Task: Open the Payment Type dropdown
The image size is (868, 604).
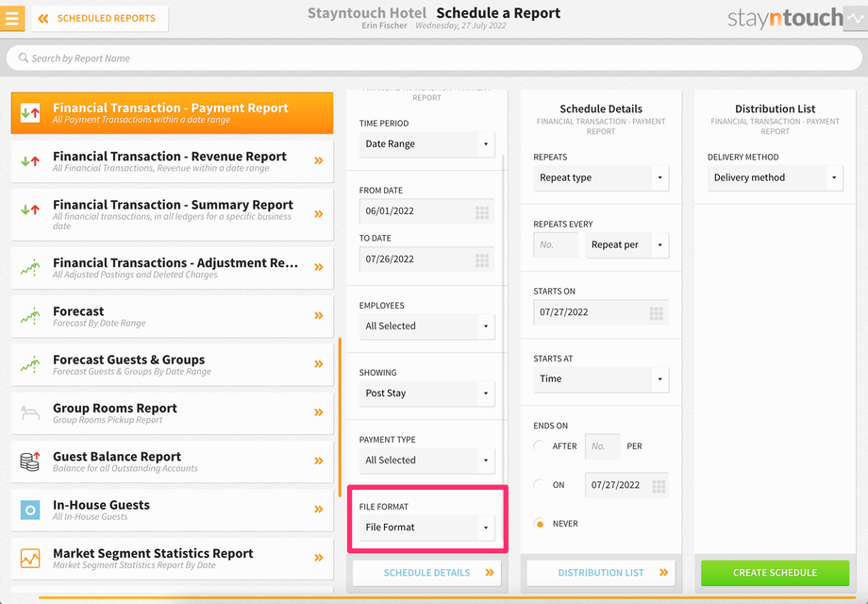Action: point(426,460)
